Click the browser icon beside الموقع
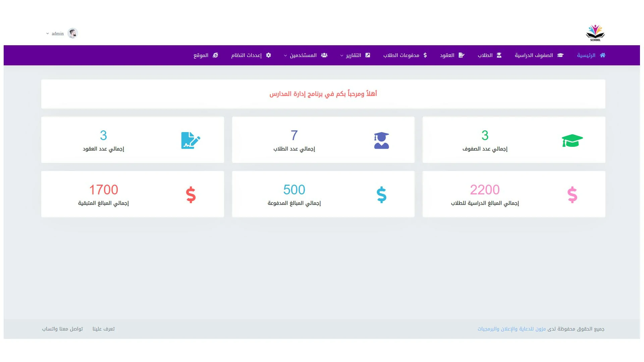644x362 pixels. (x=215, y=55)
